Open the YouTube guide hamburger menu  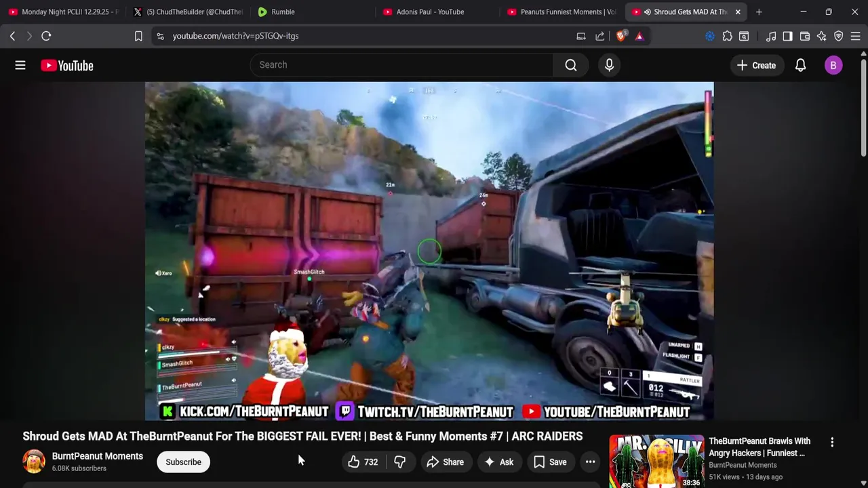tap(20, 65)
